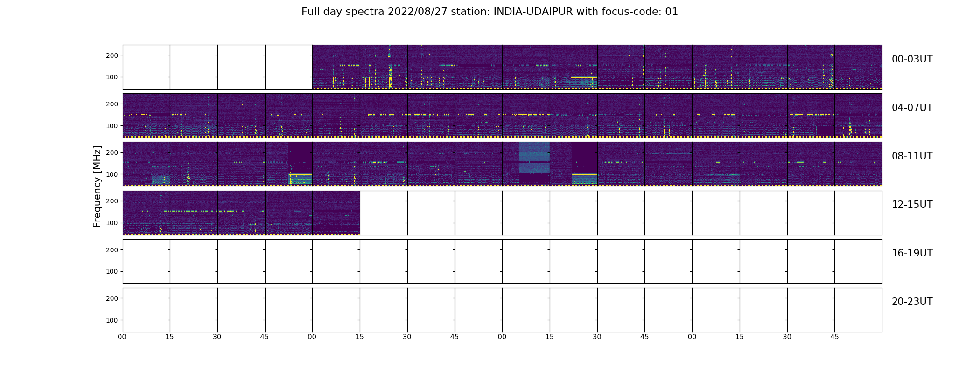Select the 00-03UT row label

pos(912,59)
